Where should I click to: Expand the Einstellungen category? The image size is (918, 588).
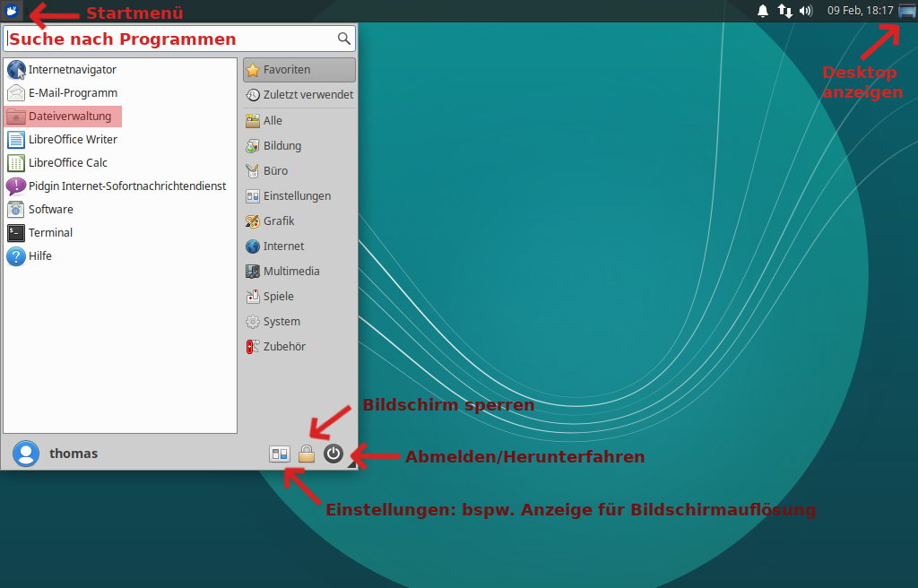coord(297,196)
